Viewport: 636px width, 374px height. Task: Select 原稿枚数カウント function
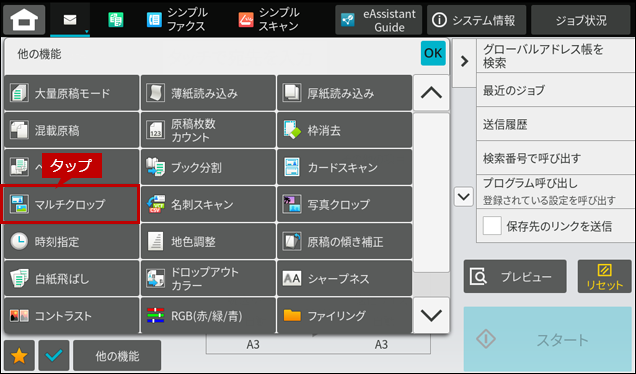point(208,130)
